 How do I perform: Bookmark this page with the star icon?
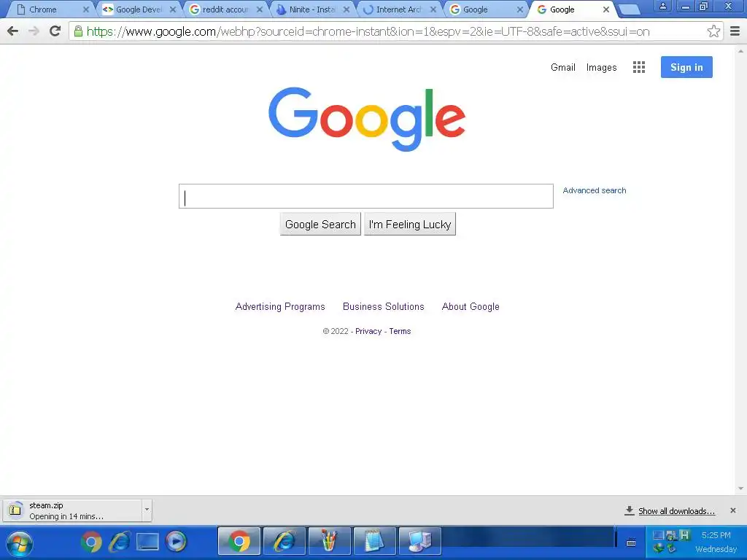713,31
